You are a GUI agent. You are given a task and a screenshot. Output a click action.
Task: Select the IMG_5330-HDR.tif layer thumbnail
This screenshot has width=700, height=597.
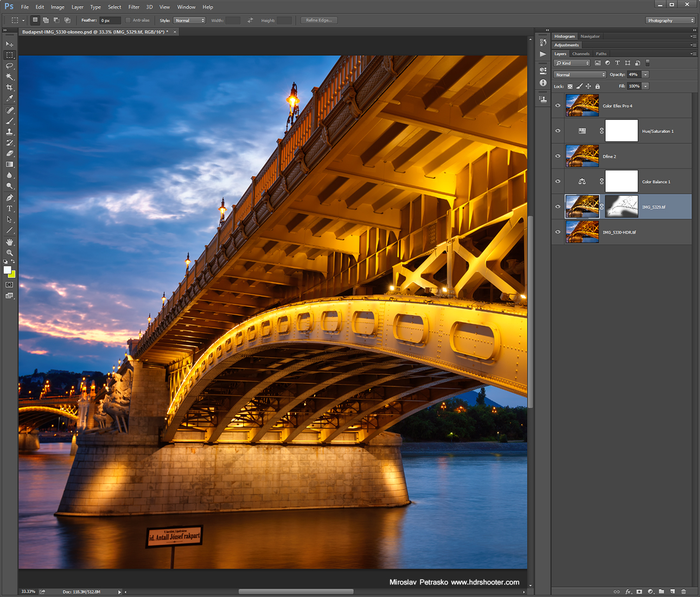(x=582, y=232)
